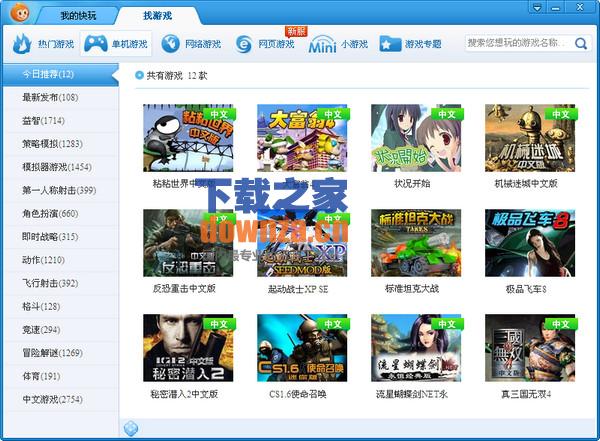Click the orange monkey app logo
Viewport: 600px width, 441px height.
(20, 13)
